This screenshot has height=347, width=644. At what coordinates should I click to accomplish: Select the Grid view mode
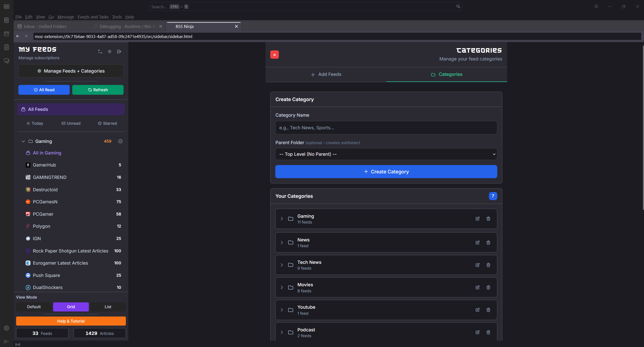coord(71,307)
